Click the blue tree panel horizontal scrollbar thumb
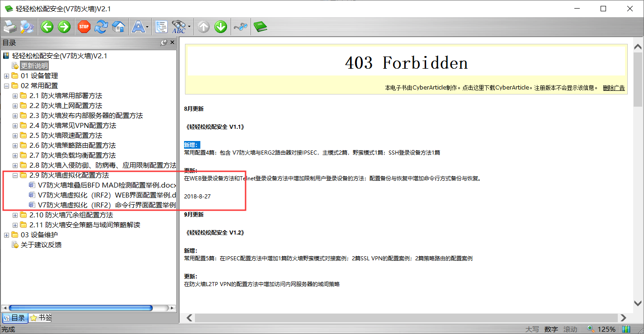 click(80, 308)
